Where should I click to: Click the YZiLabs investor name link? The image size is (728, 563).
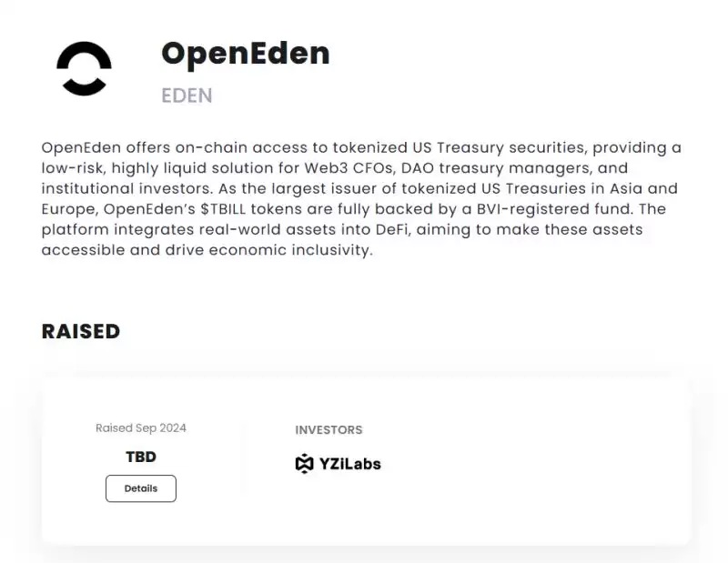pyautogui.click(x=351, y=463)
